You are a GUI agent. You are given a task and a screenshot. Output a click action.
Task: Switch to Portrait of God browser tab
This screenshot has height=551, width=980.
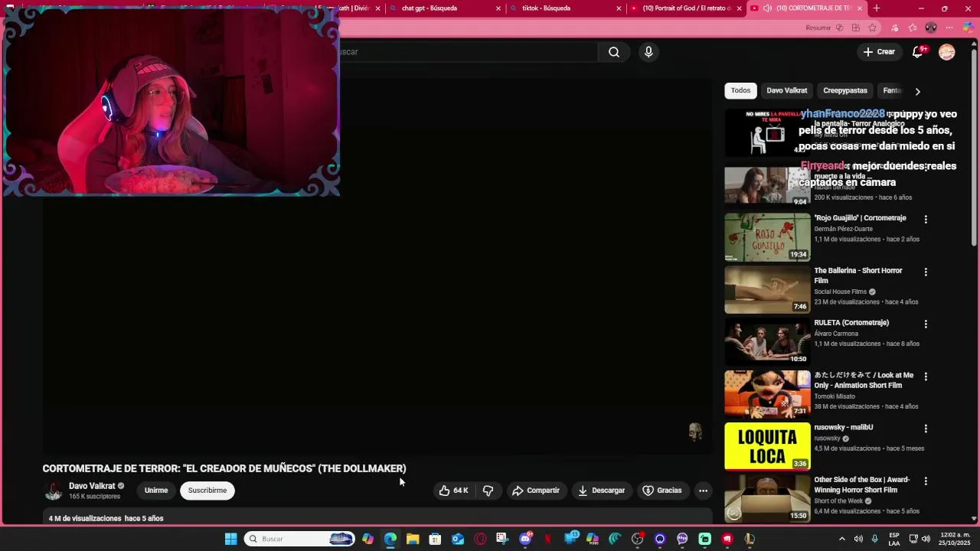coord(687,8)
